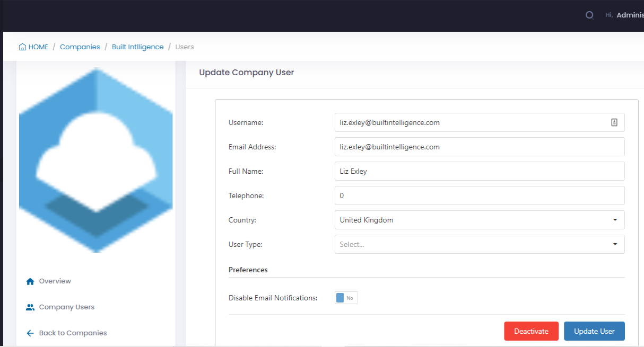644x347 pixels.
Task: Click the Preferences section heading
Action: (x=248, y=270)
